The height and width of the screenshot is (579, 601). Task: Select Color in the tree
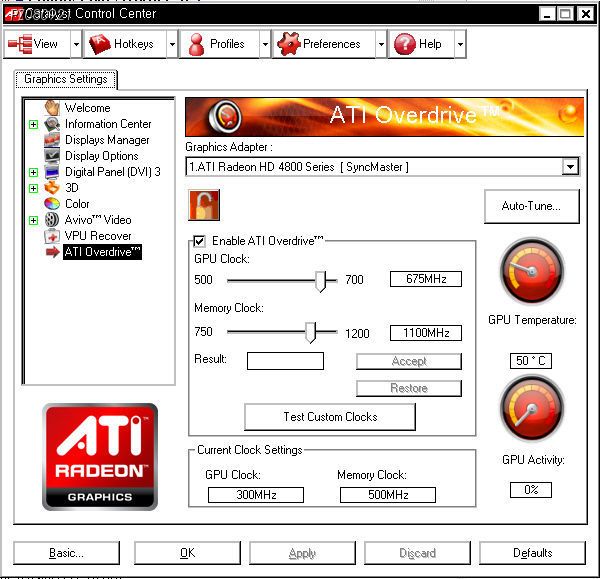point(77,204)
